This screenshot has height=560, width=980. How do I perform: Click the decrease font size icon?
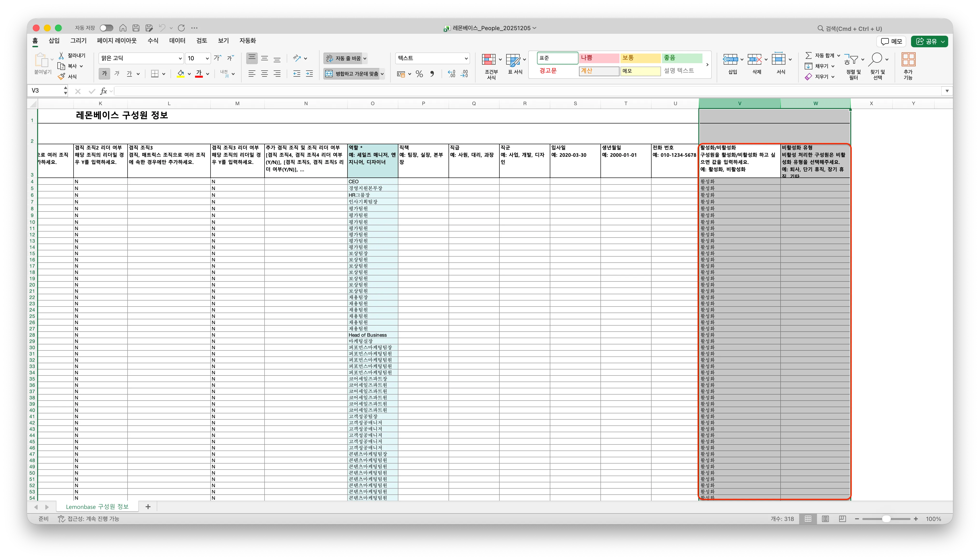230,58
